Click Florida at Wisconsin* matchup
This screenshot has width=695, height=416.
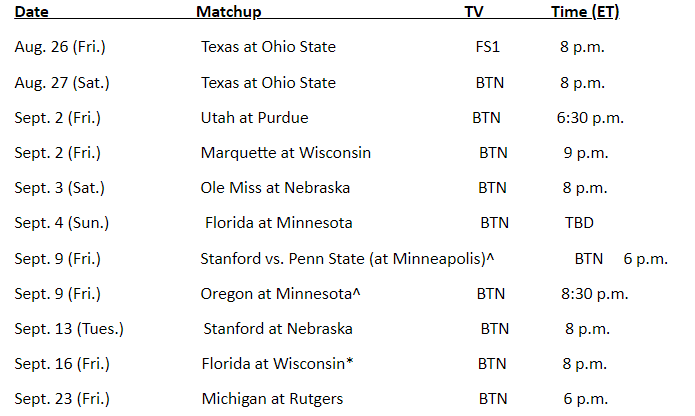277,364
